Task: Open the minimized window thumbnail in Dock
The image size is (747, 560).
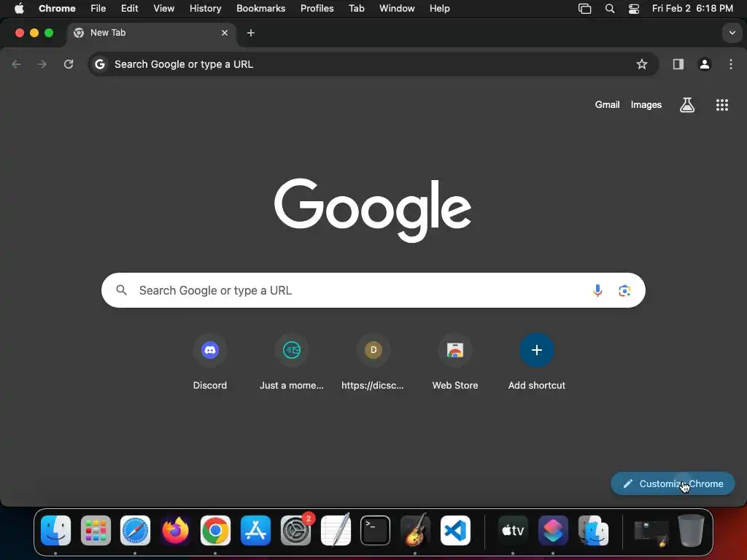Action: (x=651, y=532)
